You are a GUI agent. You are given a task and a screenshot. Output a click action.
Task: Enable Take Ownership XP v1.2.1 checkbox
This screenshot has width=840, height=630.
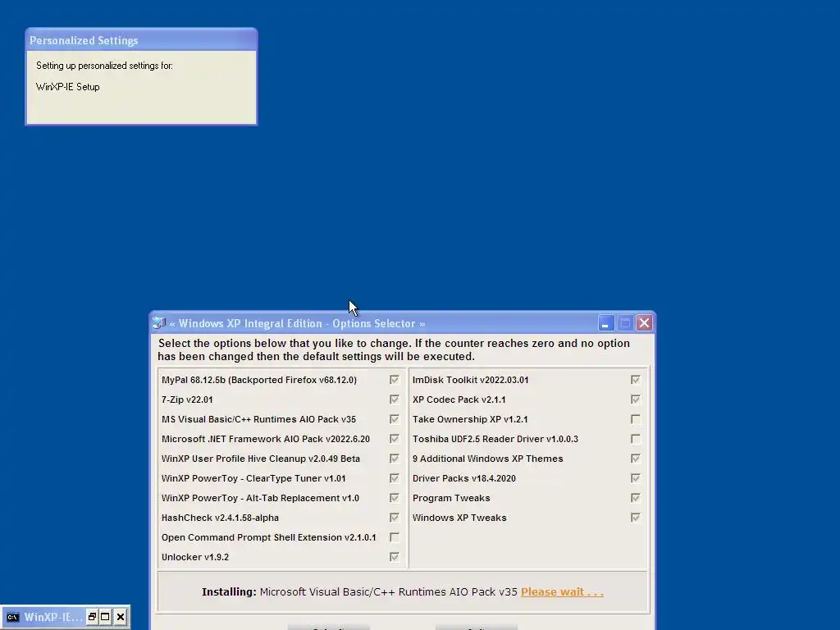point(636,419)
